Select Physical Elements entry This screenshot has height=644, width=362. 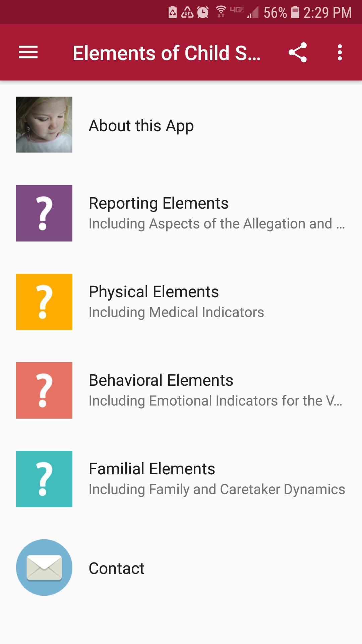tap(154, 292)
